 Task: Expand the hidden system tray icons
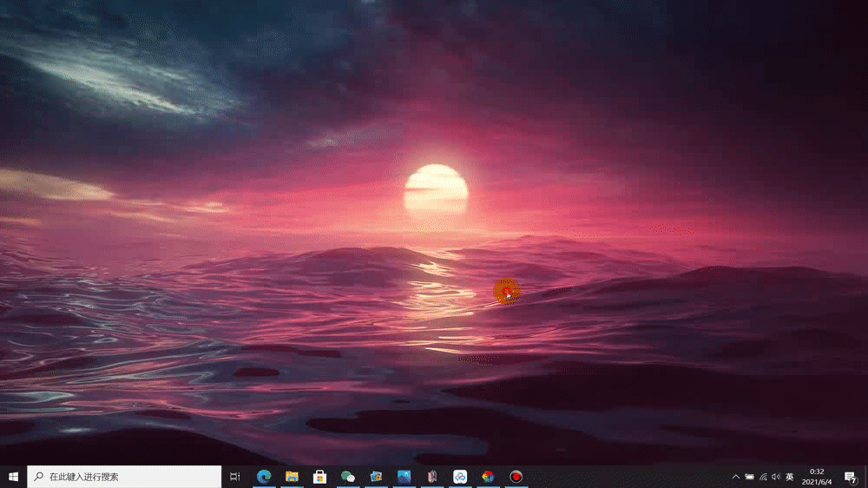coord(736,477)
